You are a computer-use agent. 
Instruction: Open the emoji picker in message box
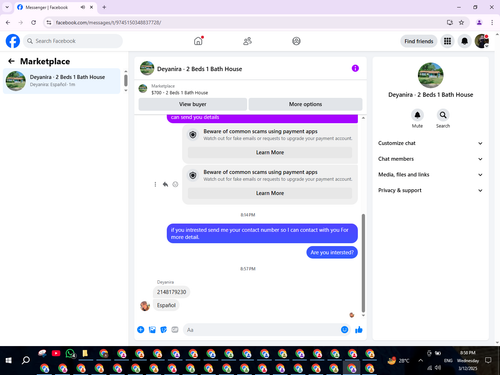coord(344,330)
